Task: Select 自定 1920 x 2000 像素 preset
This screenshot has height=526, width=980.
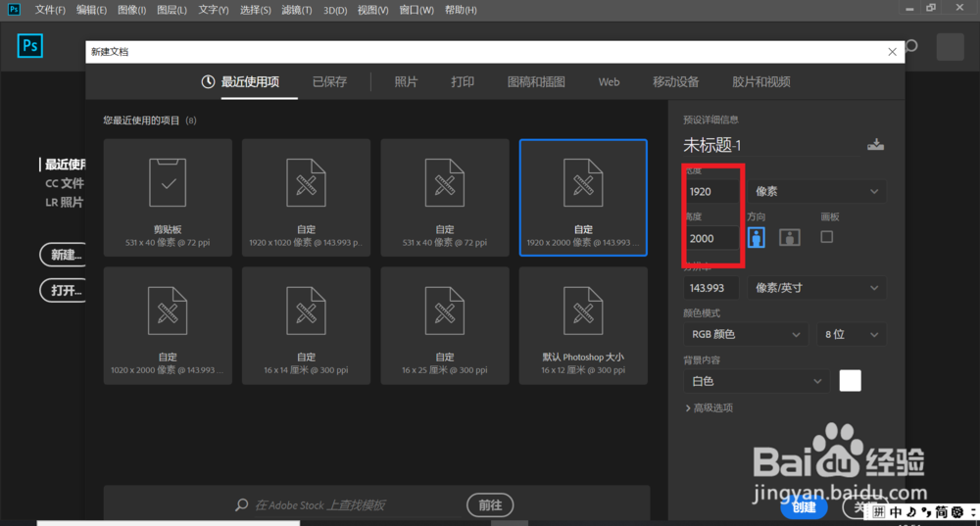Action: pyautogui.click(x=583, y=198)
